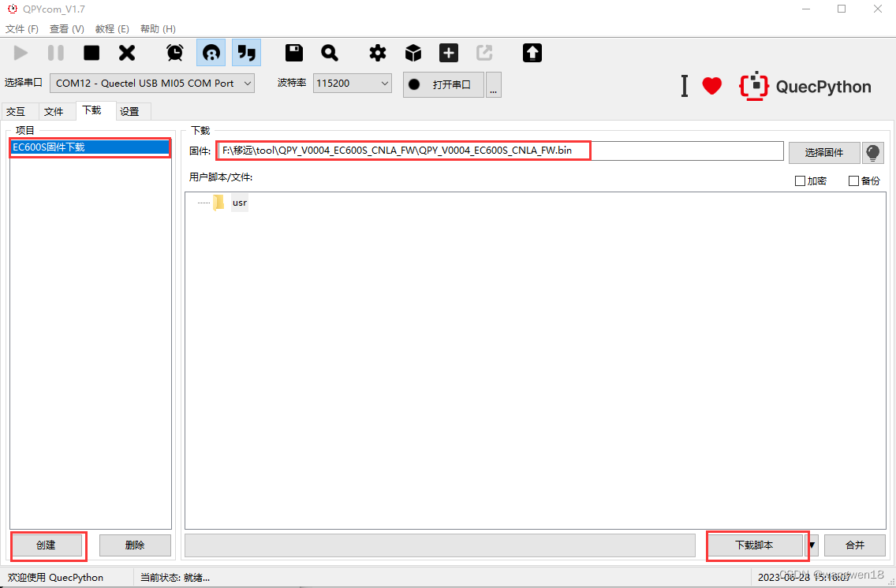Click the 当前状态: 就绪... status text
The image size is (896, 588).
tap(175, 577)
